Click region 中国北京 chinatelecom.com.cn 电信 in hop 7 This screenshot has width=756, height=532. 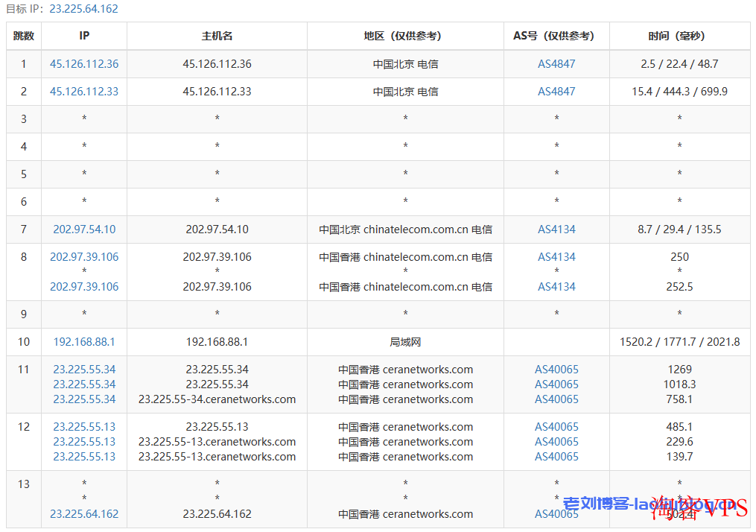[405, 229]
